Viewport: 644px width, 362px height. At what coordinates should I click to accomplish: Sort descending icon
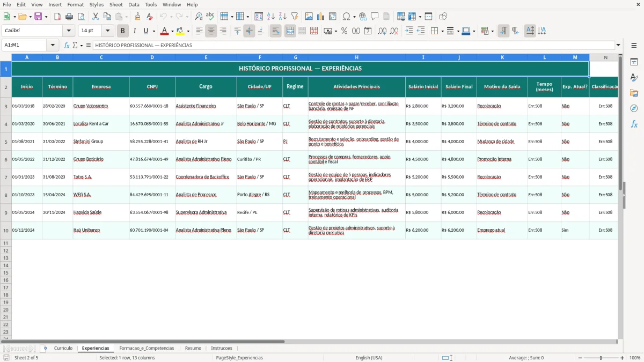pyautogui.click(x=282, y=17)
